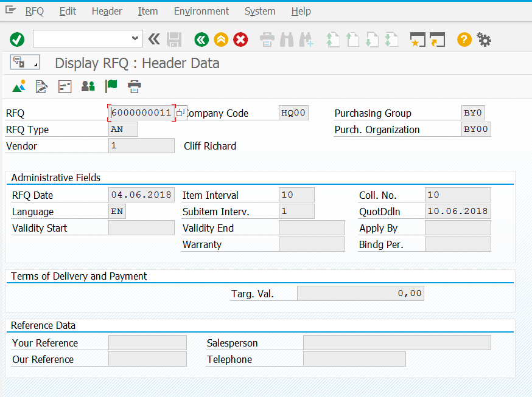Open the Services for Object dropdown button
This screenshot has width=532, height=397.
tap(25, 63)
